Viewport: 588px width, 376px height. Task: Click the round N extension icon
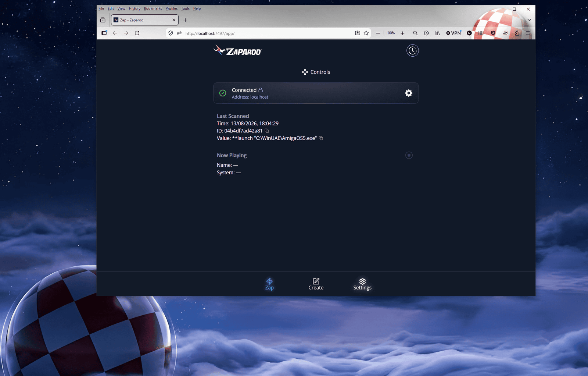click(469, 33)
